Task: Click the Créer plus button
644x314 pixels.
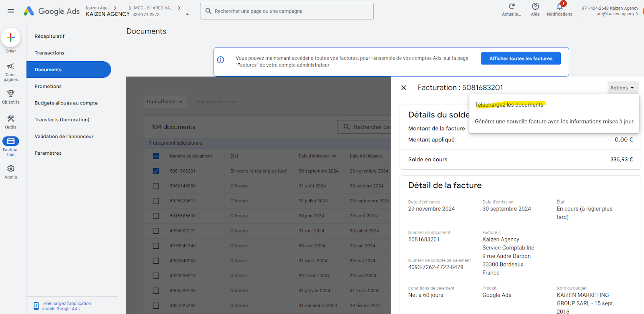Action: [x=11, y=38]
